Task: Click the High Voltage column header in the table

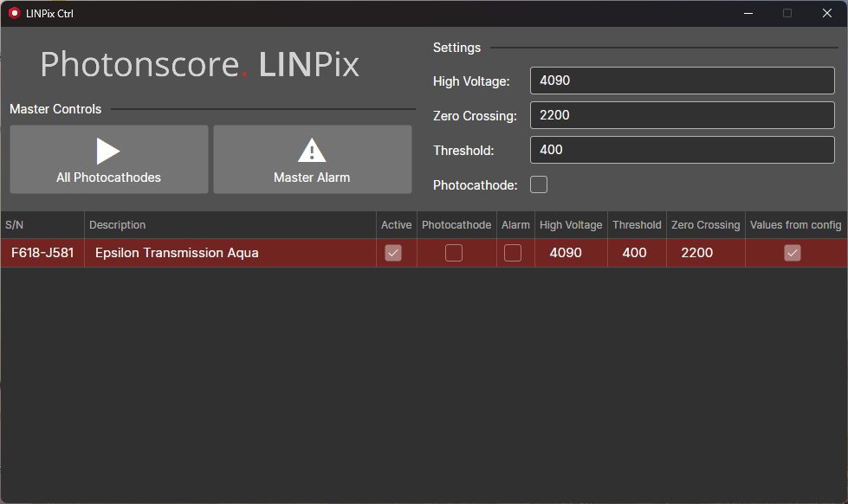Action: pos(571,225)
